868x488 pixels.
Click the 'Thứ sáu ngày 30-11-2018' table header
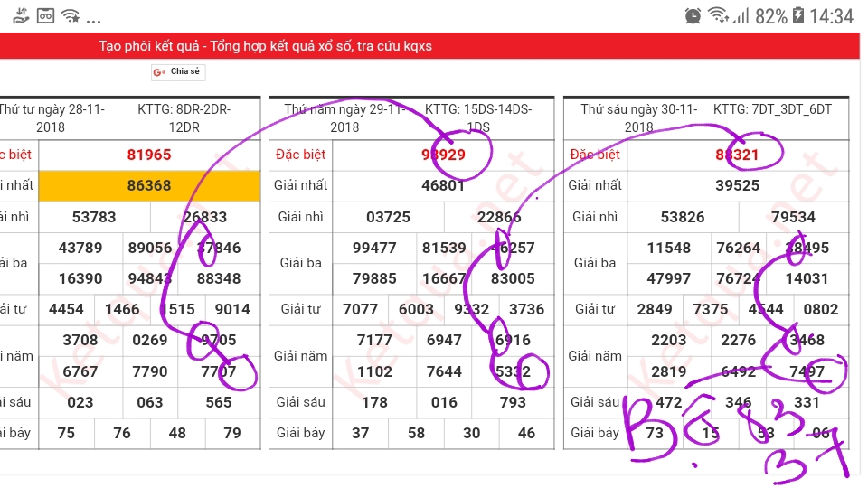pos(638,117)
